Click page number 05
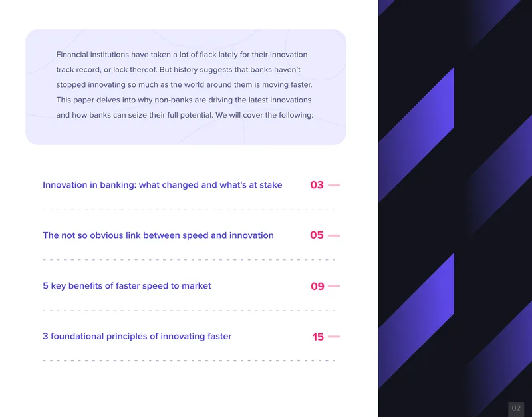This screenshot has height=417, width=532. (317, 235)
